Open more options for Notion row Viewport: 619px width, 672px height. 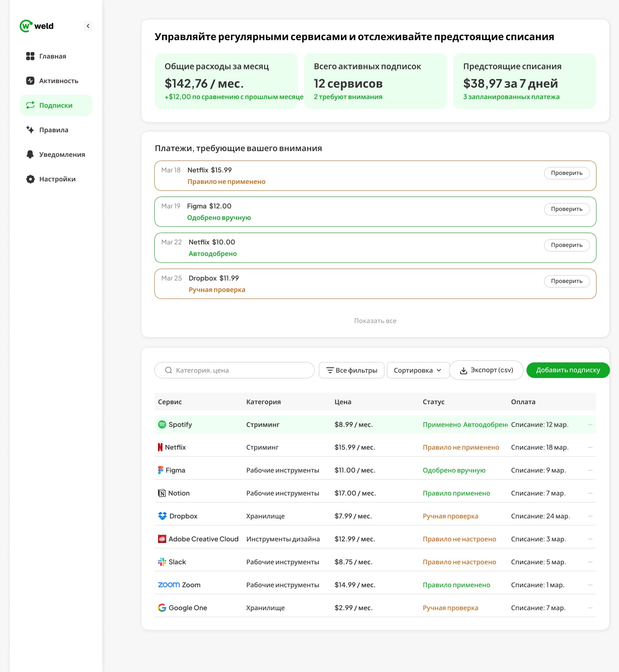pyautogui.click(x=590, y=493)
